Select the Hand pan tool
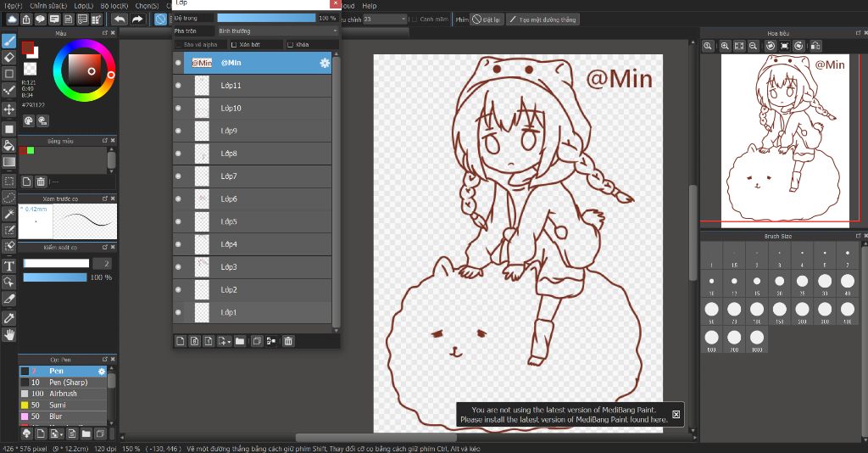Image resolution: width=868 pixels, height=453 pixels. [x=8, y=334]
